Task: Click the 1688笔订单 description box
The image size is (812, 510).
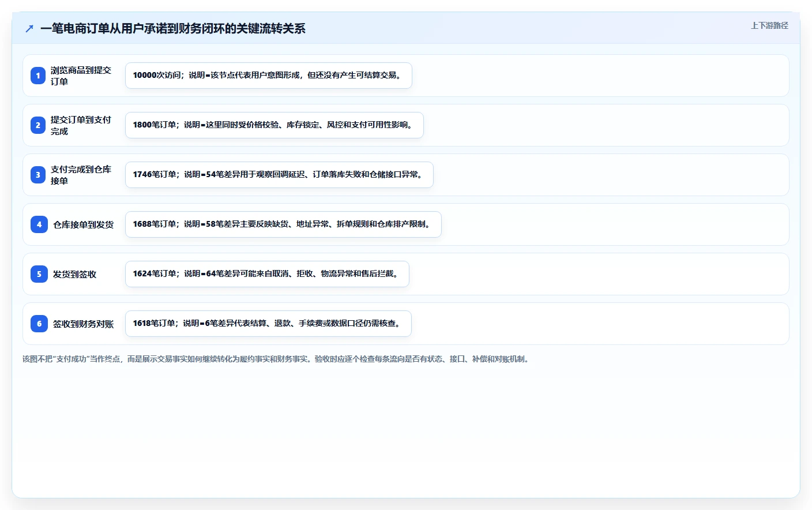Action: click(283, 224)
